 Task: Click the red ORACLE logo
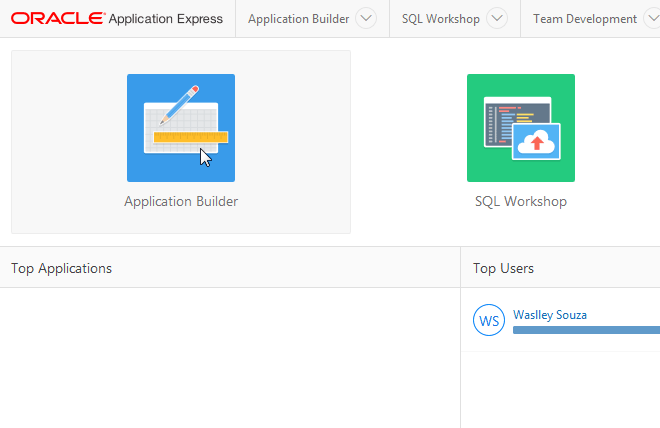point(56,19)
